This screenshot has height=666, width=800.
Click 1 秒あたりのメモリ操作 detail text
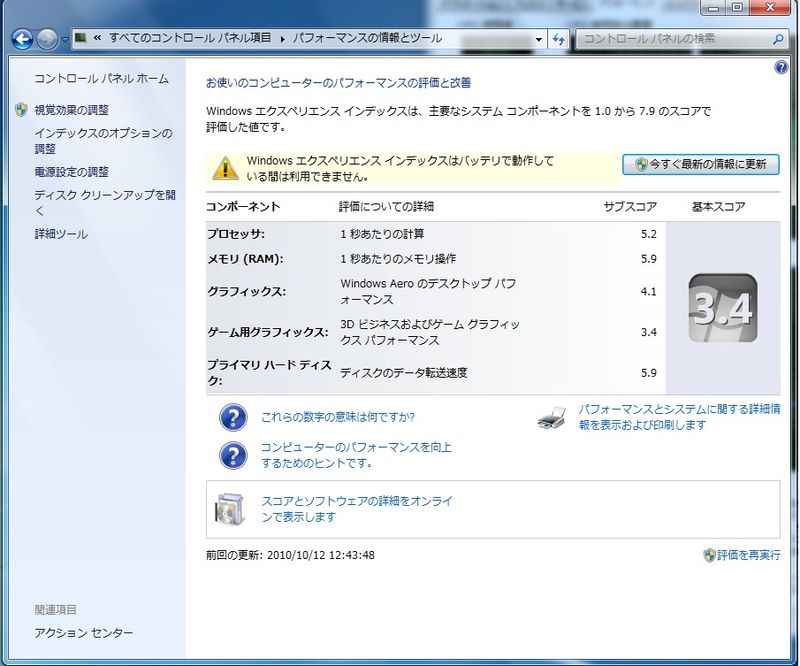(x=398, y=259)
